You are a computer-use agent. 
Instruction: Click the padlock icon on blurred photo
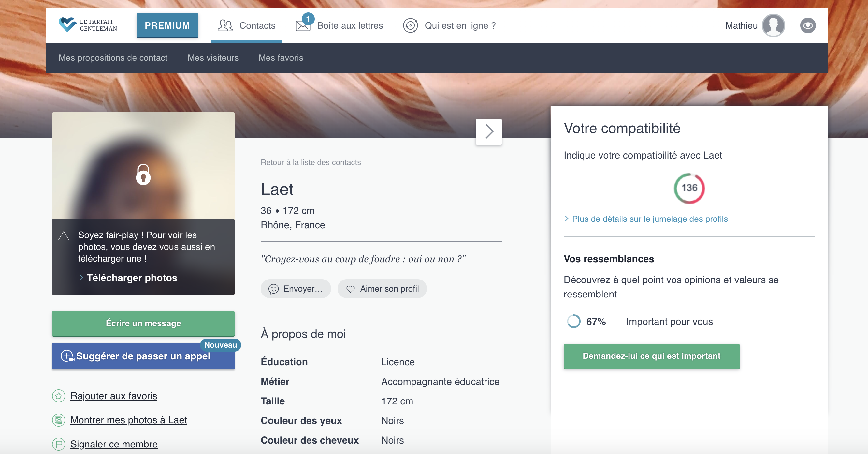tap(143, 174)
